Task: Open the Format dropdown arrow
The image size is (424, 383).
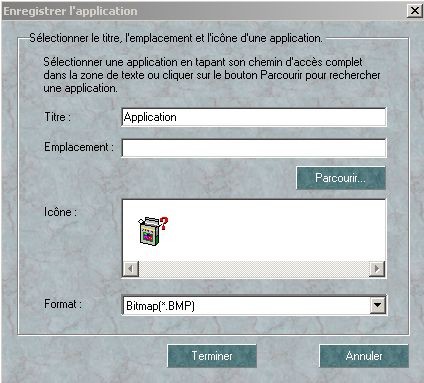Action: coord(377,305)
